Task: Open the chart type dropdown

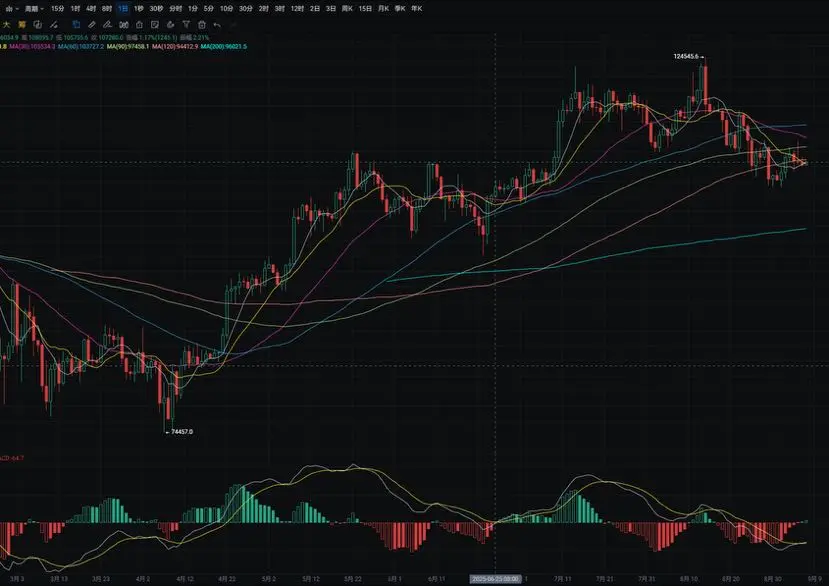Action: tap(12, 8)
